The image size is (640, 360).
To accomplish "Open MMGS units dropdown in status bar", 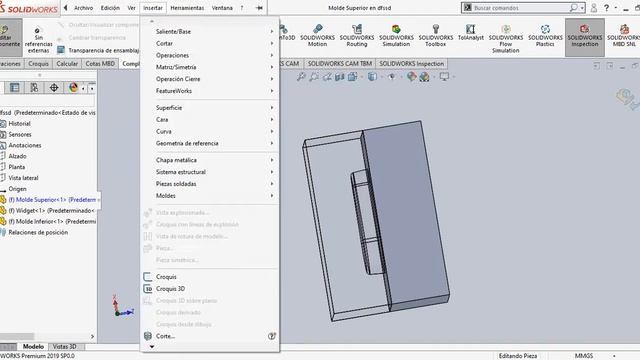I will pyautogui.click(x=614, y=356).
